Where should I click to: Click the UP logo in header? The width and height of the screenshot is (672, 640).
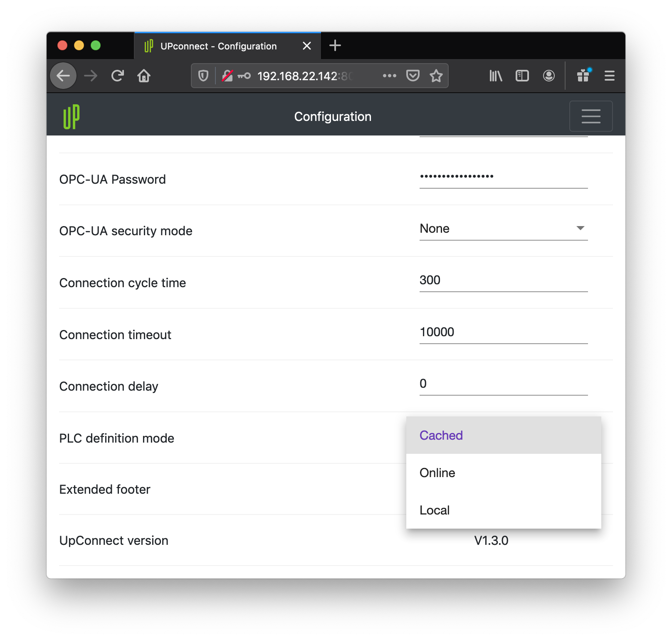[71, 117]
